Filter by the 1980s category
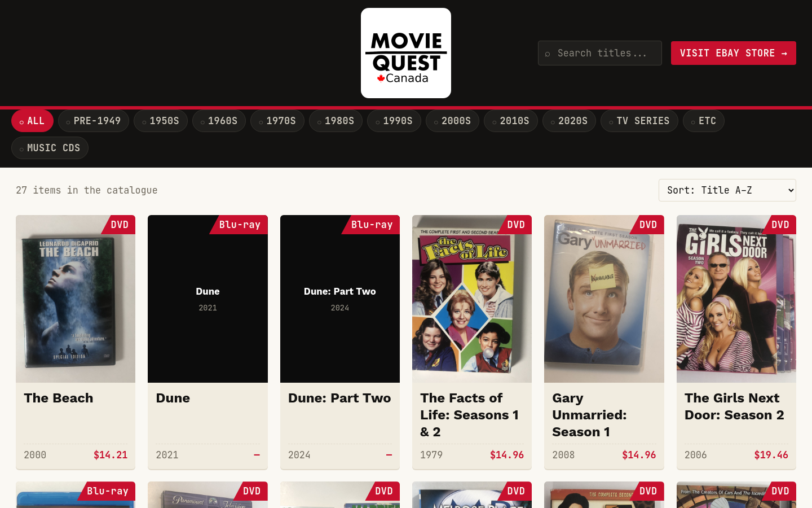 coord(336,121)
